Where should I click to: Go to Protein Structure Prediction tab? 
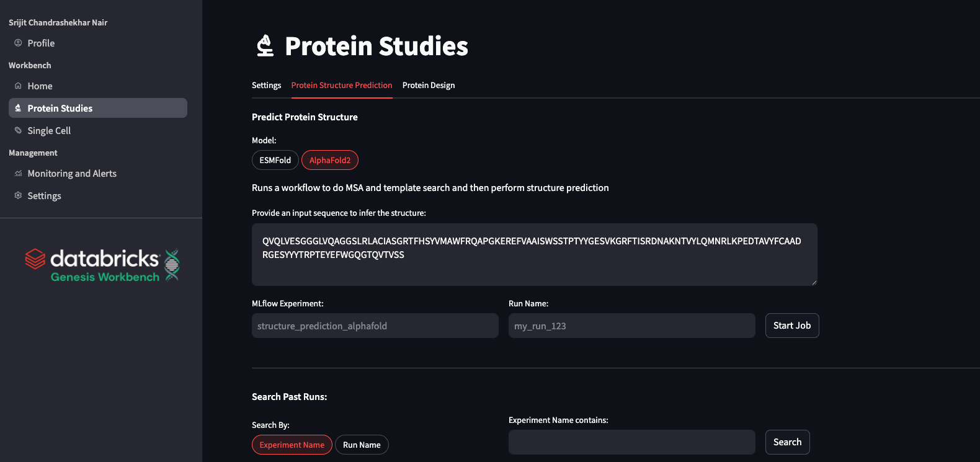coord(342,85)
